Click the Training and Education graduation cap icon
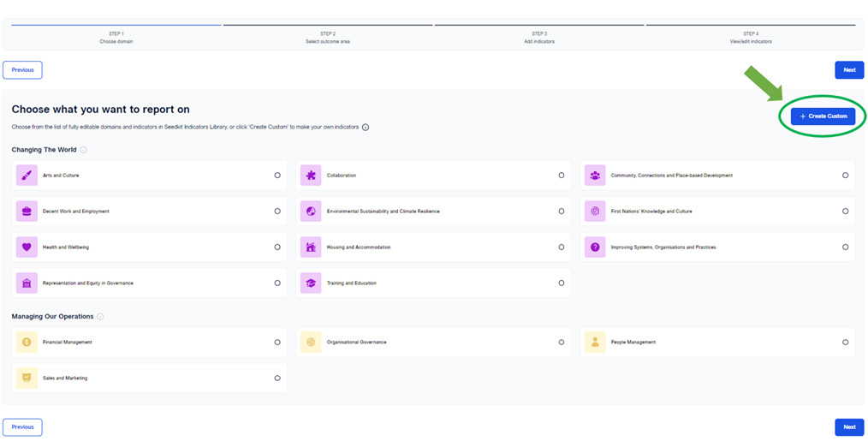This screenshot has width=868, height=447. pos(311,283)
